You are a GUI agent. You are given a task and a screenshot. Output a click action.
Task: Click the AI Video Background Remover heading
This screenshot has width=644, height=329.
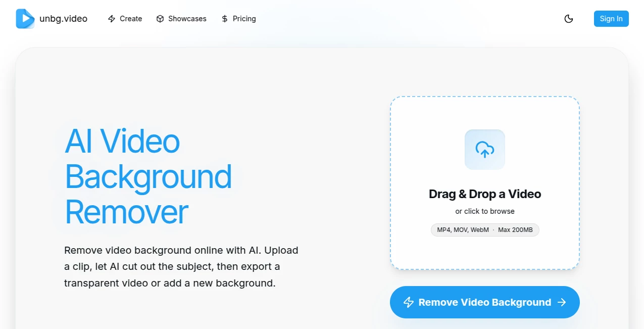pyautogui.click(x=148, y=176)
